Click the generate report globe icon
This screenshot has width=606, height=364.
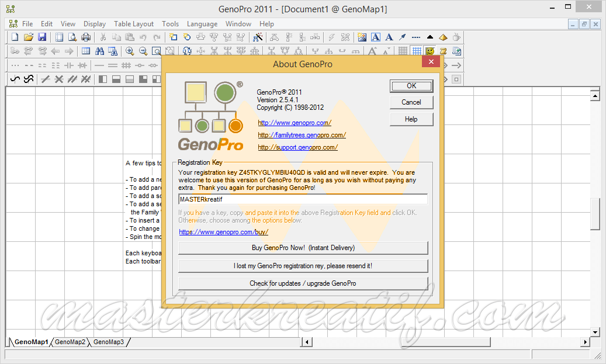457,51
